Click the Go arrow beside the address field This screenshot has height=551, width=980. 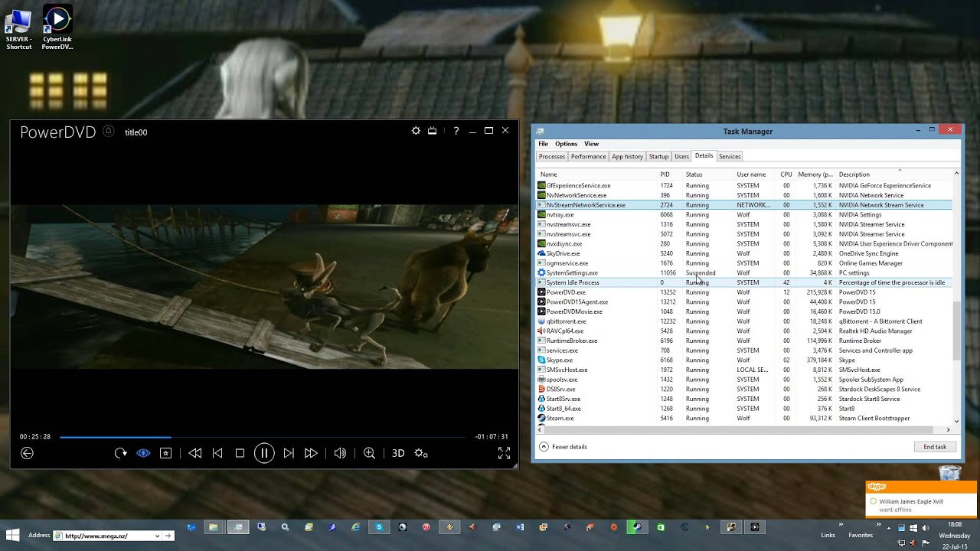tap(169, 536)
